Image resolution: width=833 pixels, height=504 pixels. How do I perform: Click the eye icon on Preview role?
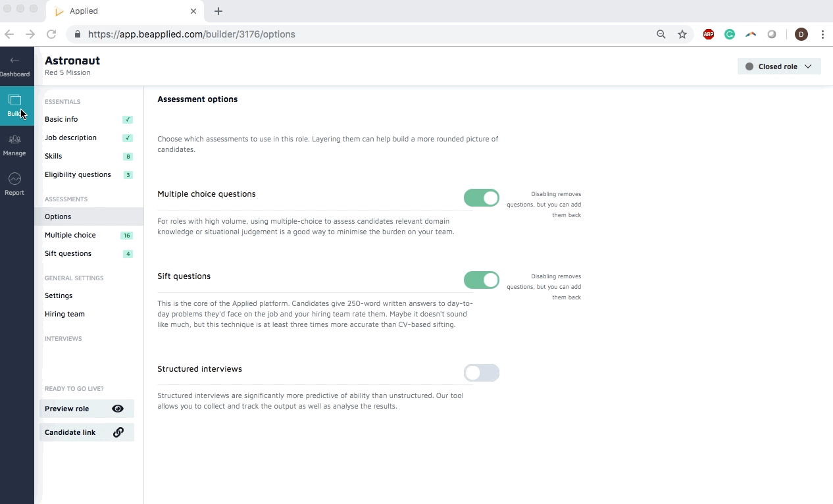[x=118, y=409]
